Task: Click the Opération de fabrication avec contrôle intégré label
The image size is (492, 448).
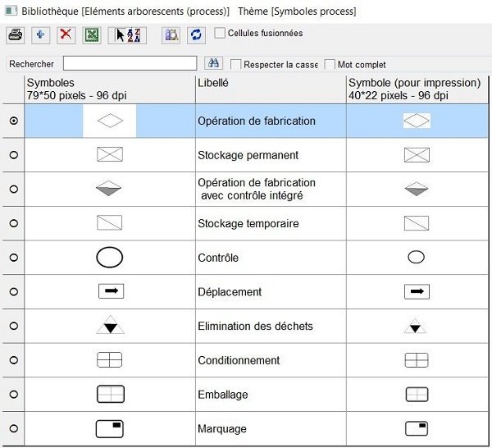Action: tap(257, 189)
